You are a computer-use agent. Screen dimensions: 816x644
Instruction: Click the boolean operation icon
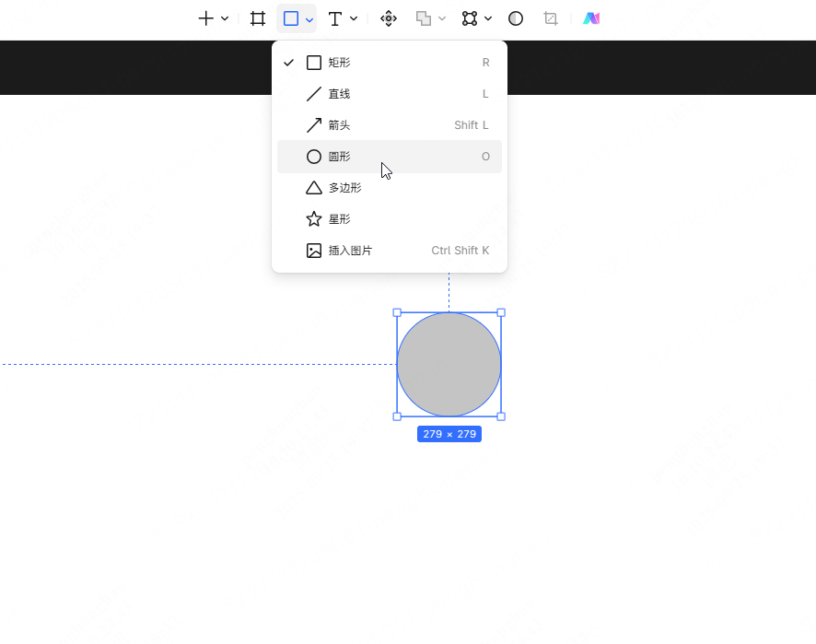click(x=424, y=18)
